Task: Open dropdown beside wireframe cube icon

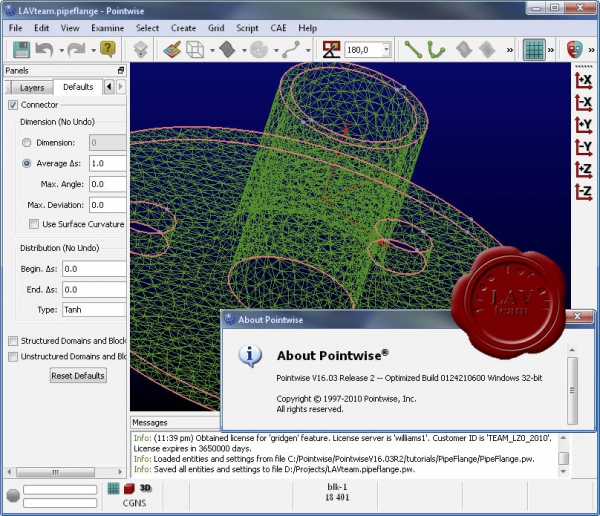Action: 212,50
